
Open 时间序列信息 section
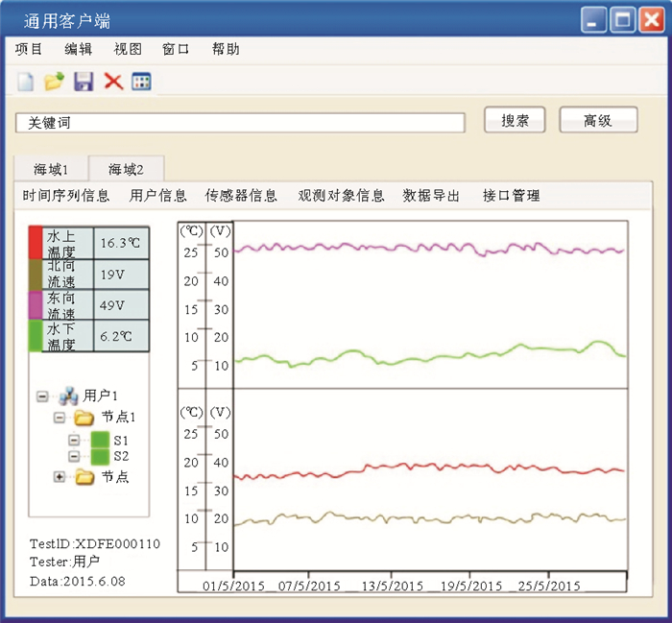66,196
